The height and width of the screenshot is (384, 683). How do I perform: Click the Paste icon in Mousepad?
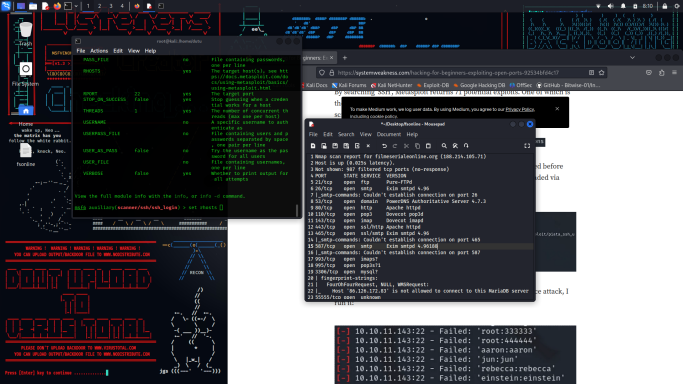(428, 146)
